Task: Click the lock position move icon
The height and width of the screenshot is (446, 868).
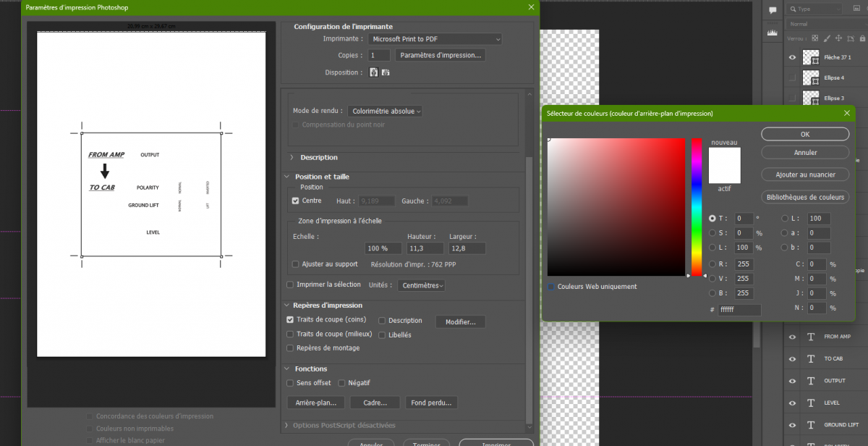Action: coord(838,38)
